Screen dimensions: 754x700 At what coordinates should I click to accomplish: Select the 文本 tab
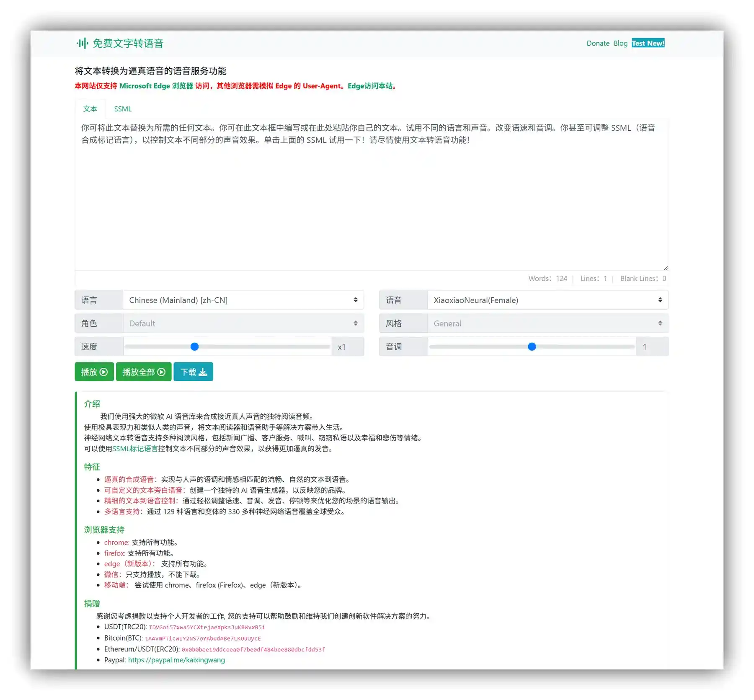point(90,109)
